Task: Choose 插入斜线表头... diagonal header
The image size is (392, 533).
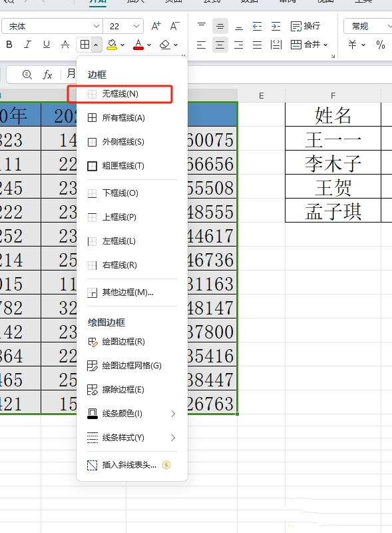Action: pyautogui.click(x=132, y=464)
